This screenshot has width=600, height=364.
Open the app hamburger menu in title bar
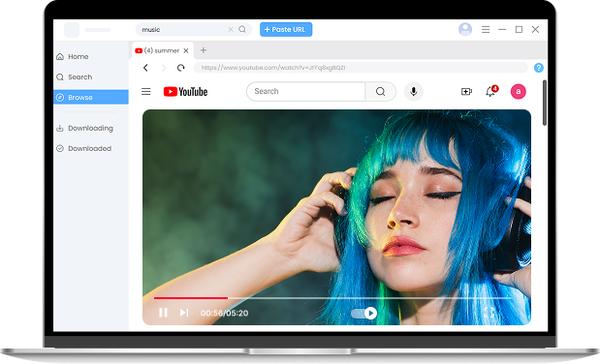[486, 29]
